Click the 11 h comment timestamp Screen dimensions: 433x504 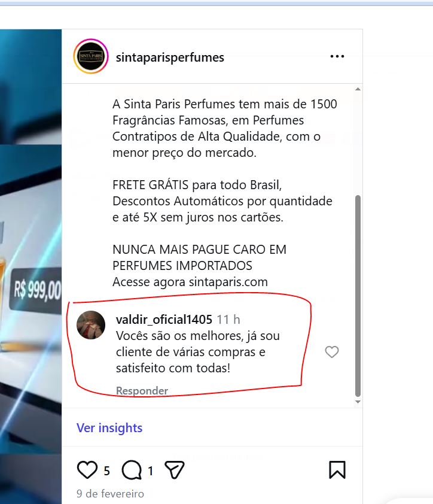(x=228, y=320)
